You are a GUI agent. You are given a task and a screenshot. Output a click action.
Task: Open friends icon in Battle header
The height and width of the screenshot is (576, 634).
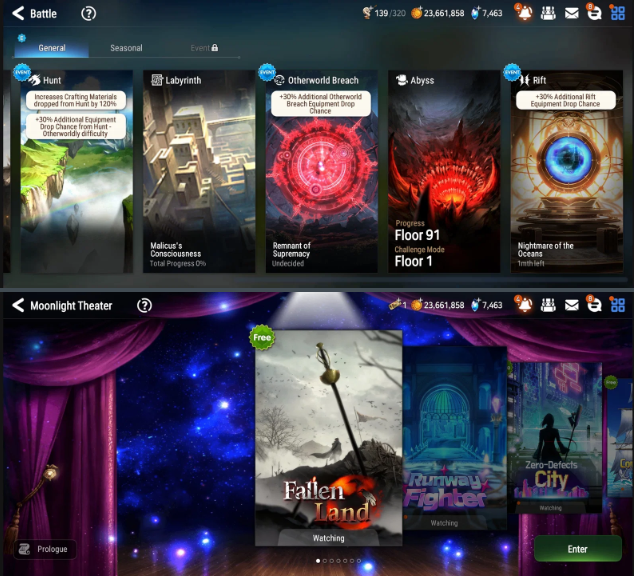click(548, 13)
